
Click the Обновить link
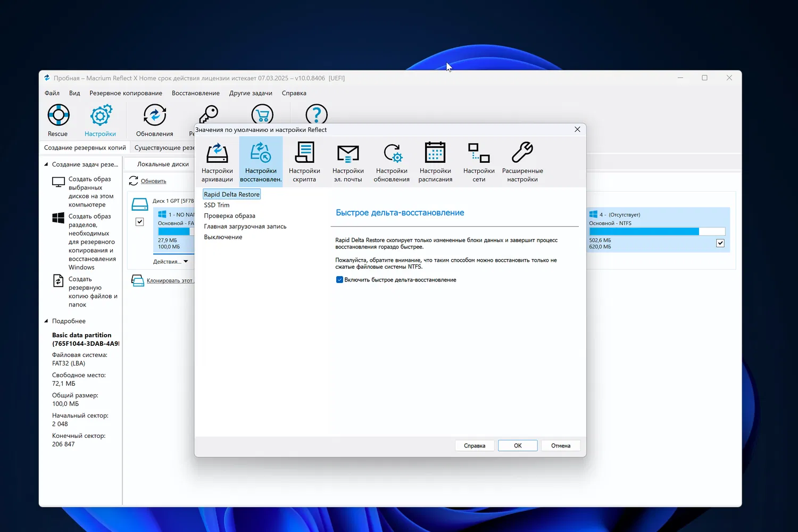click(x=153, y=181)
